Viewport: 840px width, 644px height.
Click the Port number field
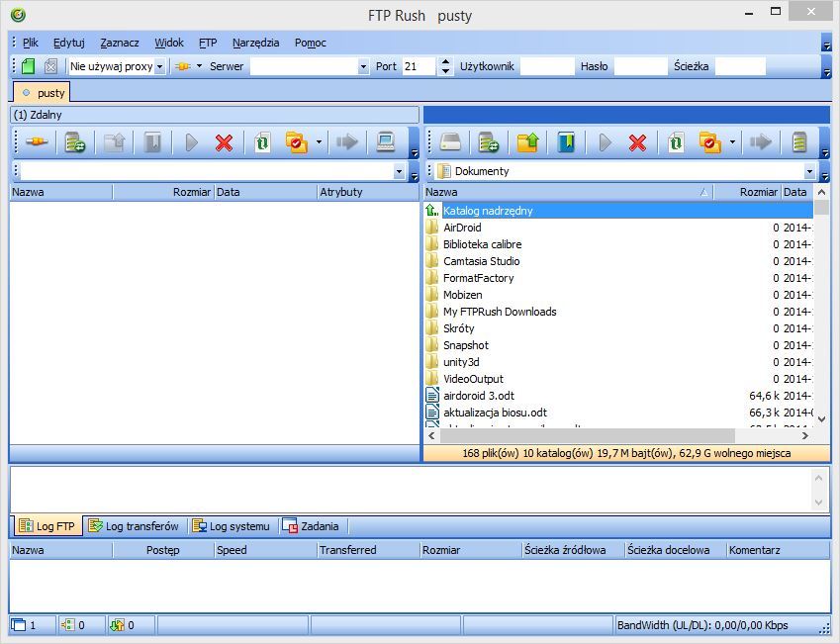[x=419, y=66]
